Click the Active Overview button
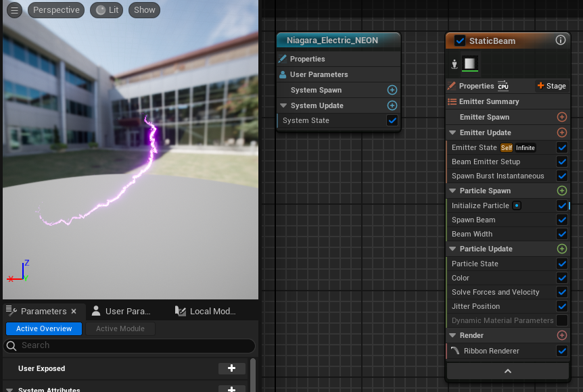Screen dimensions: 583x392 pyautogui.click(x=44, y=328)
